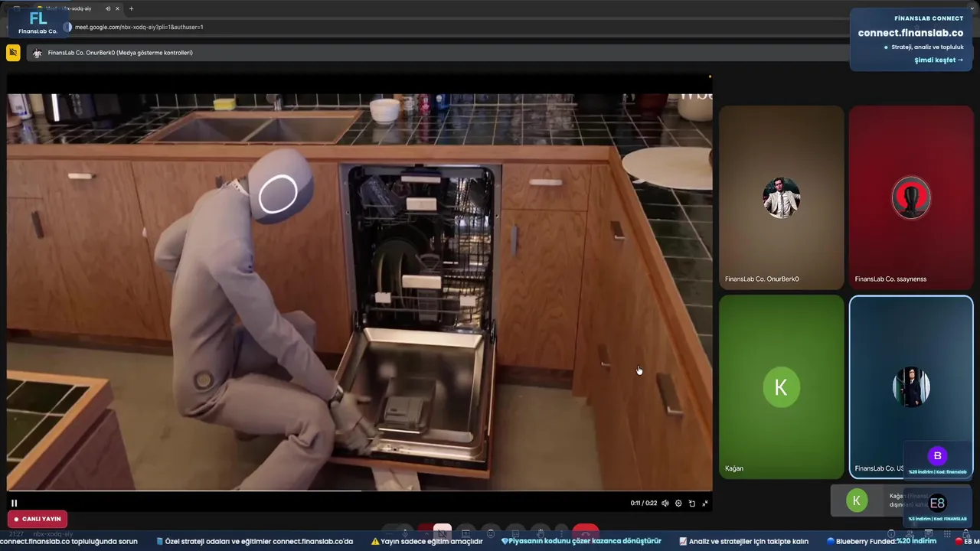Follow the Şimdi keşfet link
Viewport: 980px width, 551px height.
click(x=939, y=60)
